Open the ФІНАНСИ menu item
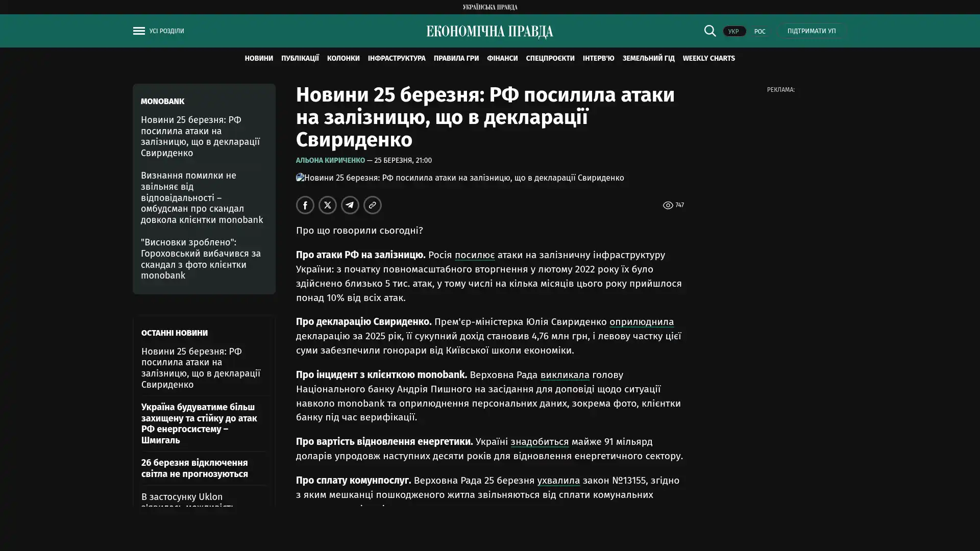This screenshot has height=551, width=980. (502, 59)
